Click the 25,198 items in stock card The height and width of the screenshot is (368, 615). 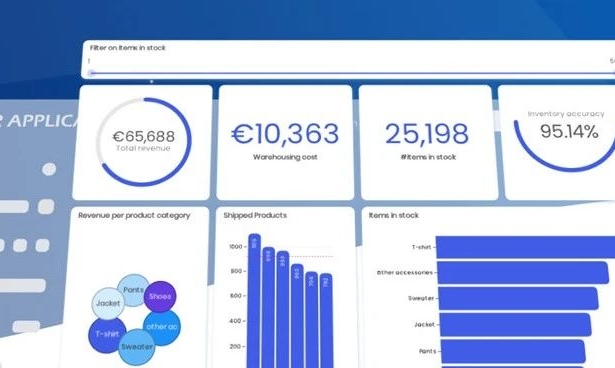click(x=427, y=142)
